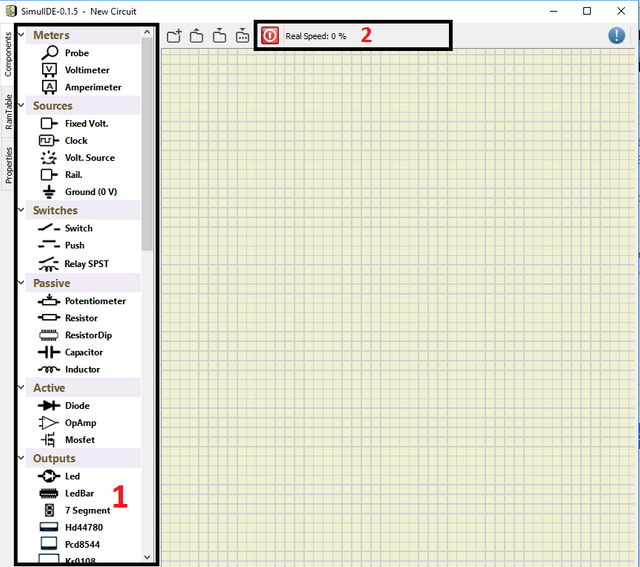
Task: Choose the Volt. Source icon
Action: [49, 158]
